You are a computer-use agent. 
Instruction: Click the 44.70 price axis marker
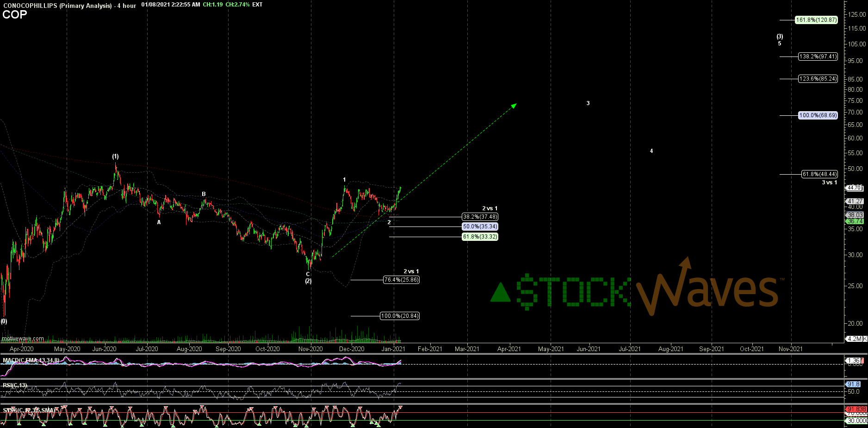[854, 189]
